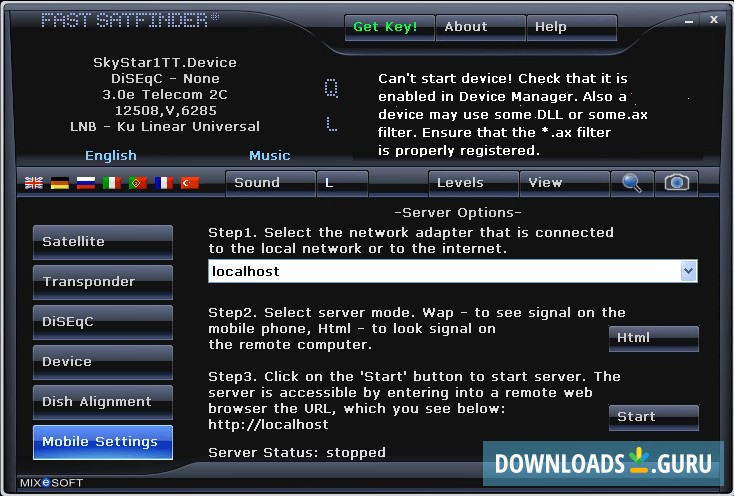Select the Mobile Settings section

coord(103,442)
